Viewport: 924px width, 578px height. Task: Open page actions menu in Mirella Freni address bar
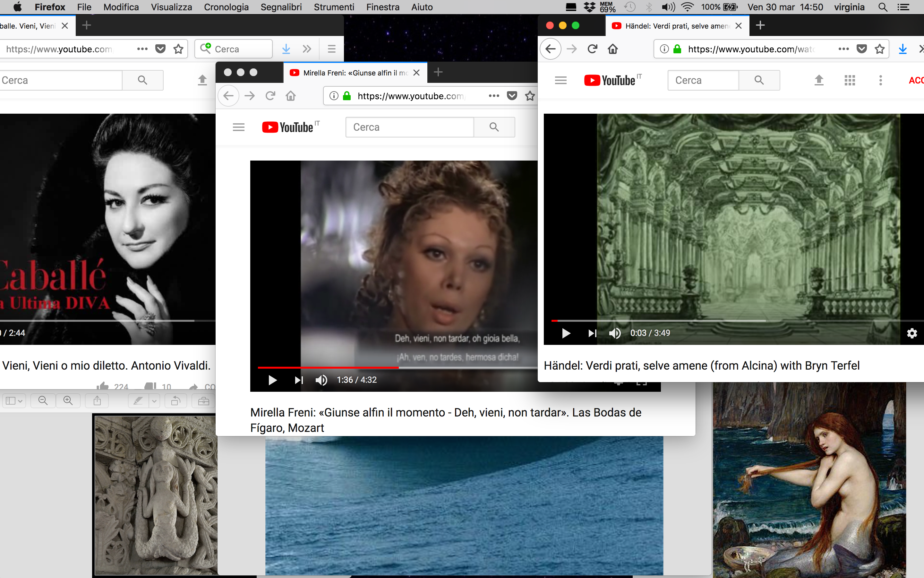[x=494, y=96]
